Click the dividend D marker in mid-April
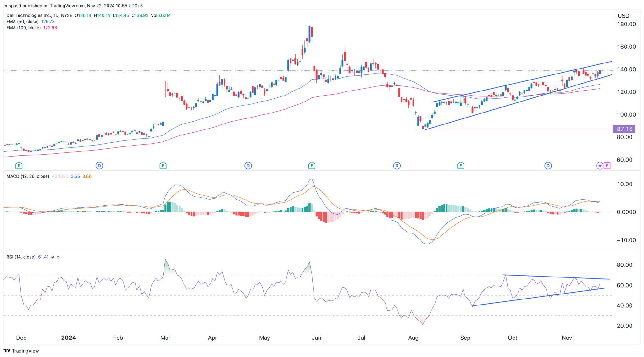644x357 pixels. [248, 166]
